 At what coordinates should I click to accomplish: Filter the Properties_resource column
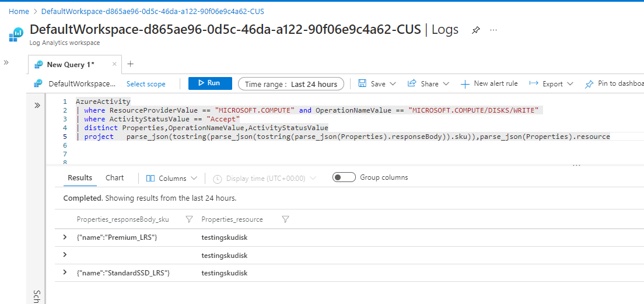click(x=285, y=219)
